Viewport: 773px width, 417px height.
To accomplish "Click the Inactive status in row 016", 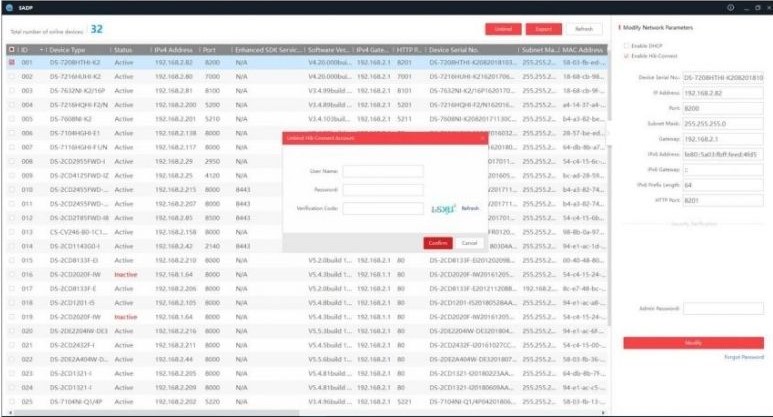I will coord(126,275).
